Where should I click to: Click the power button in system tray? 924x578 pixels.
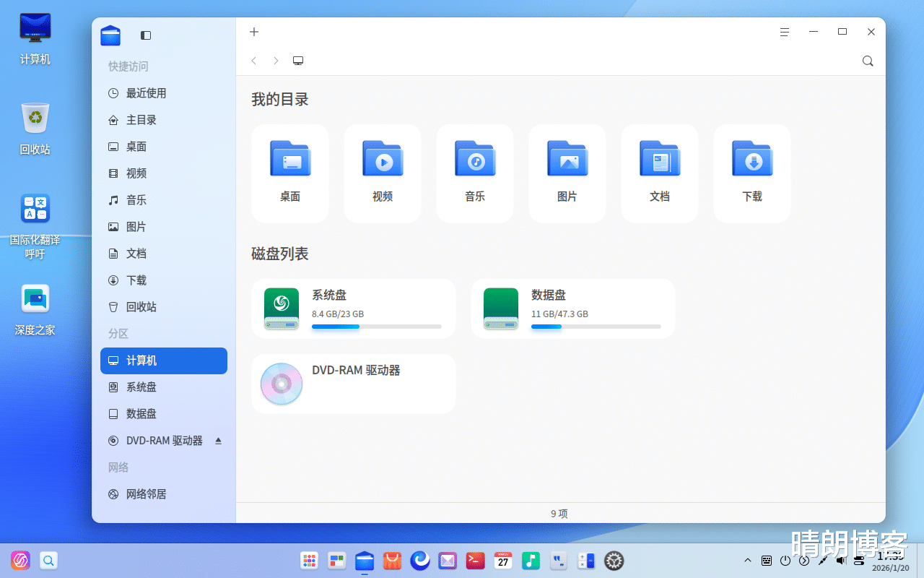tap(785, 561)
